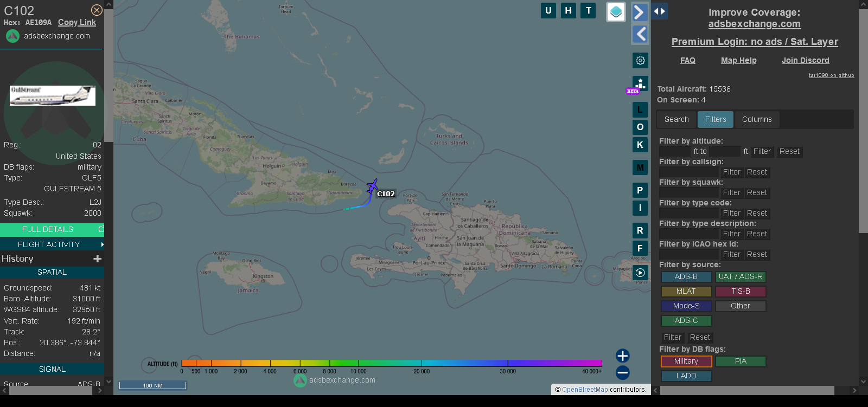Viewport: 868px width, 407px height.
Task: Click the minimum altitude filter field
Action: pos(675,151)
